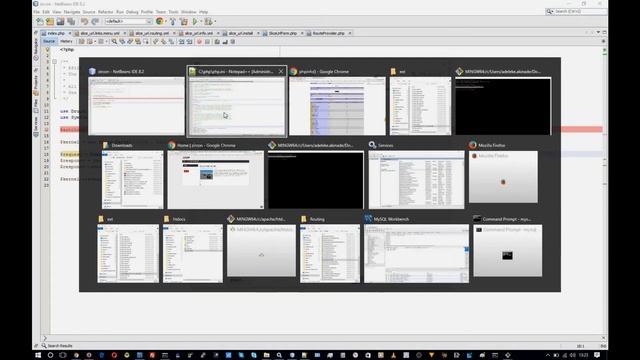Image resolution: width=640 pixels, height=360 pixels.
Task: Open the File menu
Action: [x=37, y=12]
